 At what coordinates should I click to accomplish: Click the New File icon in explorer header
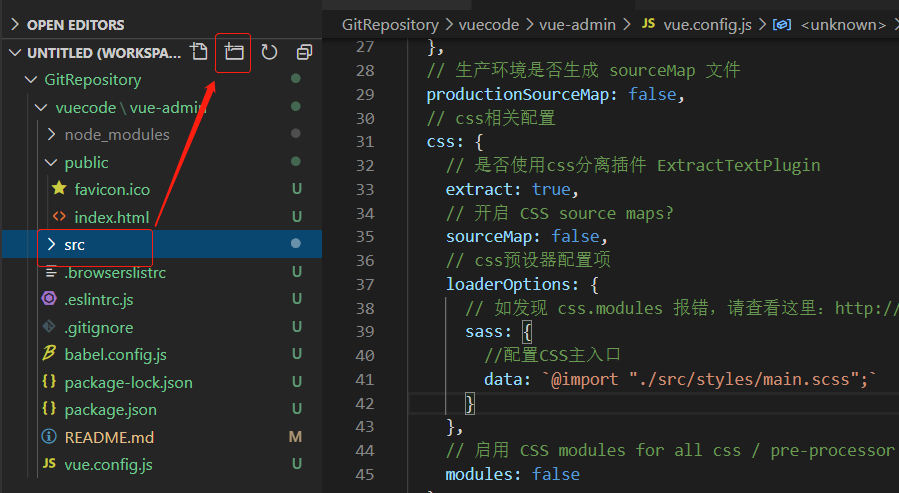(x=199, y=52)
